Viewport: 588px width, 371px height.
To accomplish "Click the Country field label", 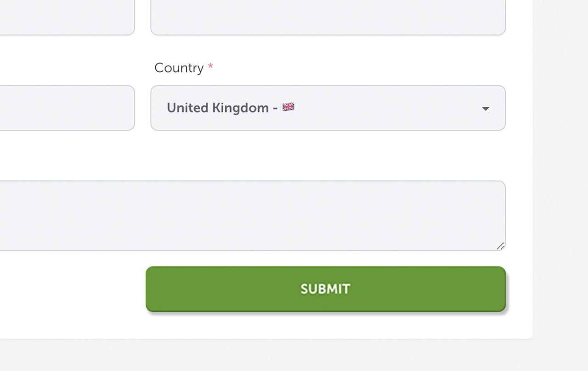I will pos(179,68).
